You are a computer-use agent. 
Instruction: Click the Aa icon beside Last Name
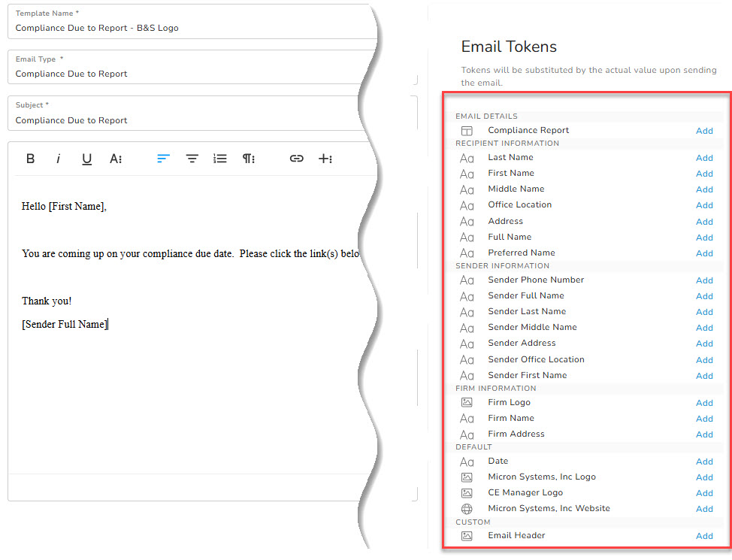click(467, 159)
